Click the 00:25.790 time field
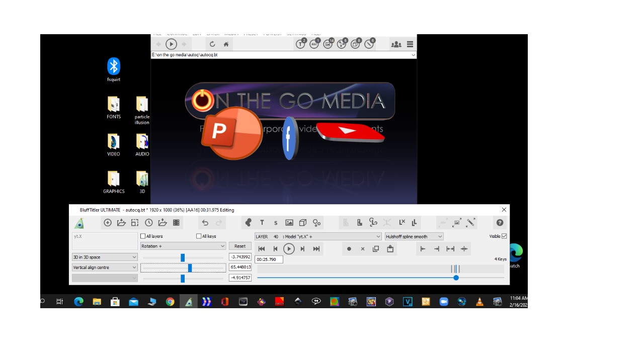644x362 pixels. (x=269, y=259)
